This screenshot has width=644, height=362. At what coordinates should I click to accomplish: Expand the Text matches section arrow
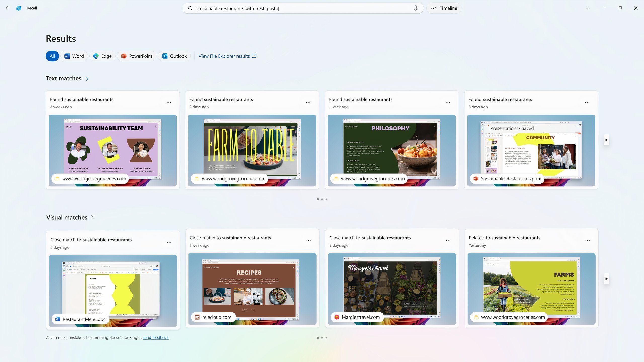87,79
